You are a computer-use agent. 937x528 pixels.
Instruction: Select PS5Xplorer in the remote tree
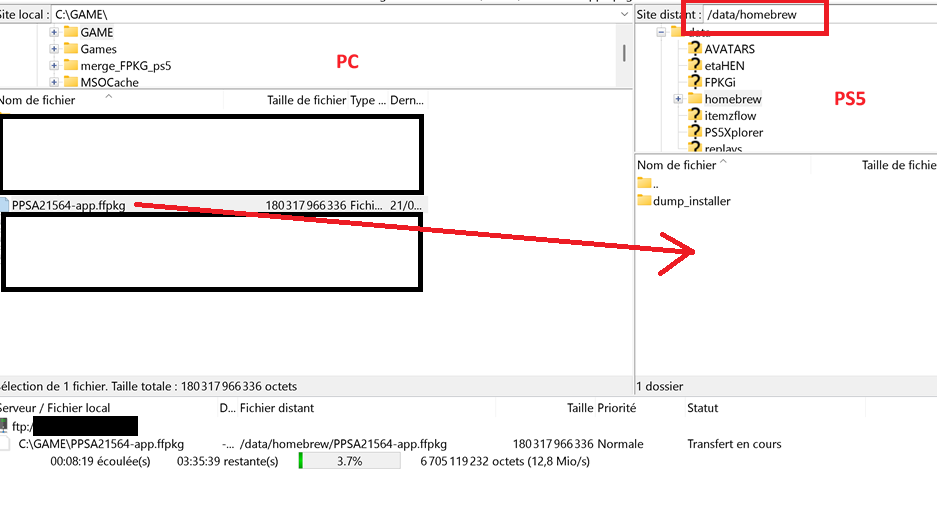pyautogui.click(x=733, y=133)
